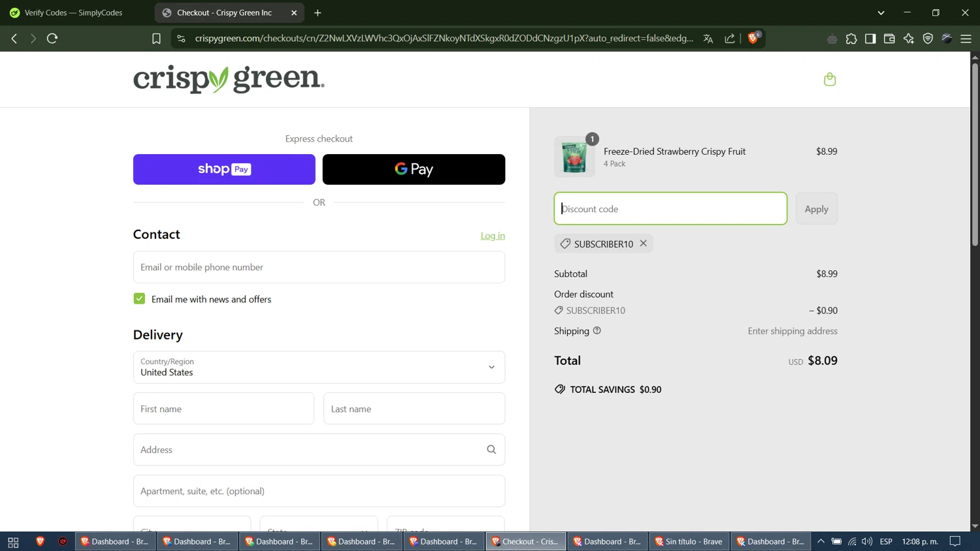
Task: Go back with the browser back arrow
Action: click(14, 39)
